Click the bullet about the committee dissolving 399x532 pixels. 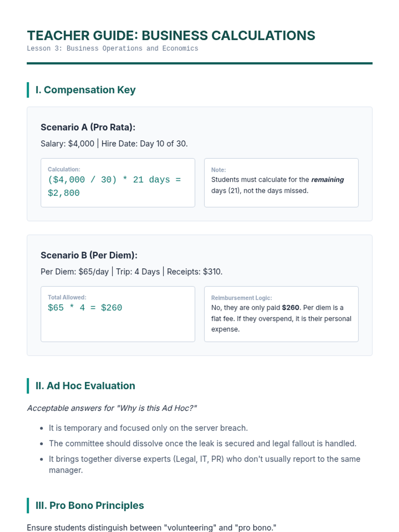click(202, 444)
